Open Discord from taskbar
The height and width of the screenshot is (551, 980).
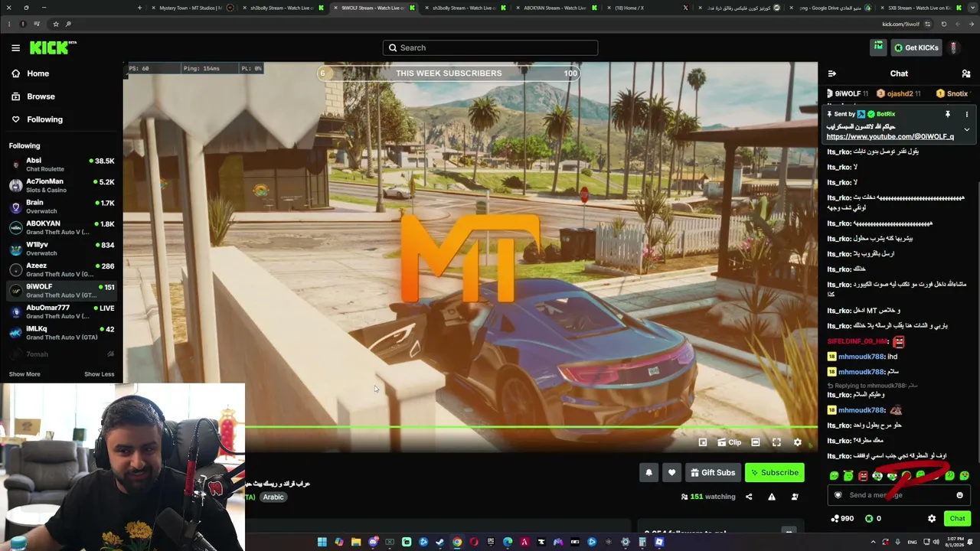click(x=373, y=543)
